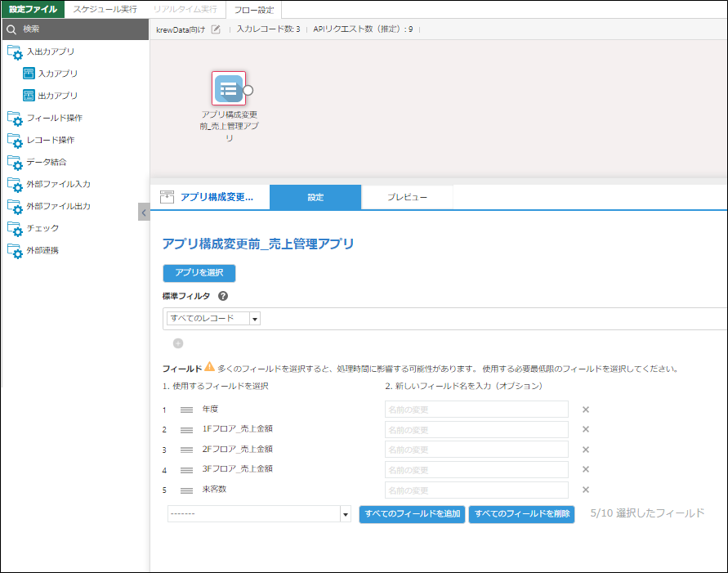Open the field selection dropdown at bottom
Screen dimensions: 728x573
coord(345,514)
